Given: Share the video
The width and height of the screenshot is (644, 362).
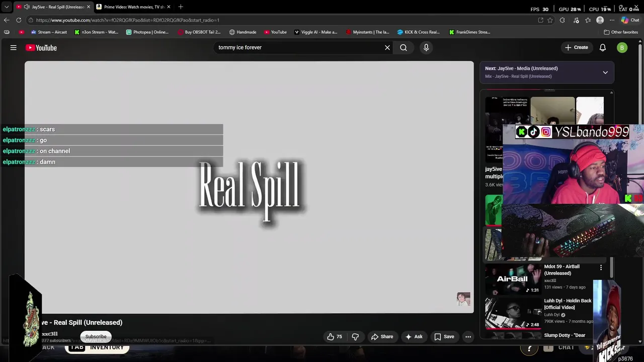Looking at the screenshot, I should (382, 336).
